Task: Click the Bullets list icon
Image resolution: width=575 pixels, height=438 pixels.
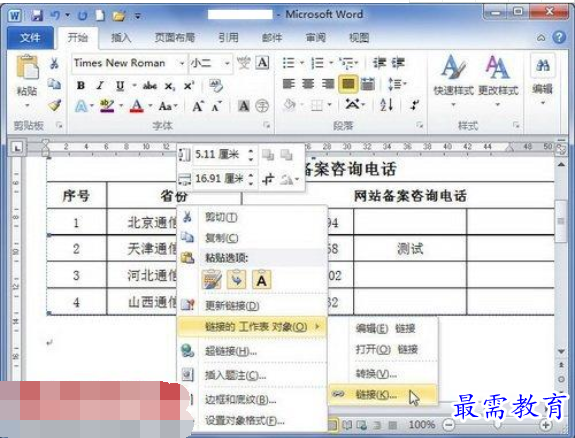Action: tap(289, 63)
